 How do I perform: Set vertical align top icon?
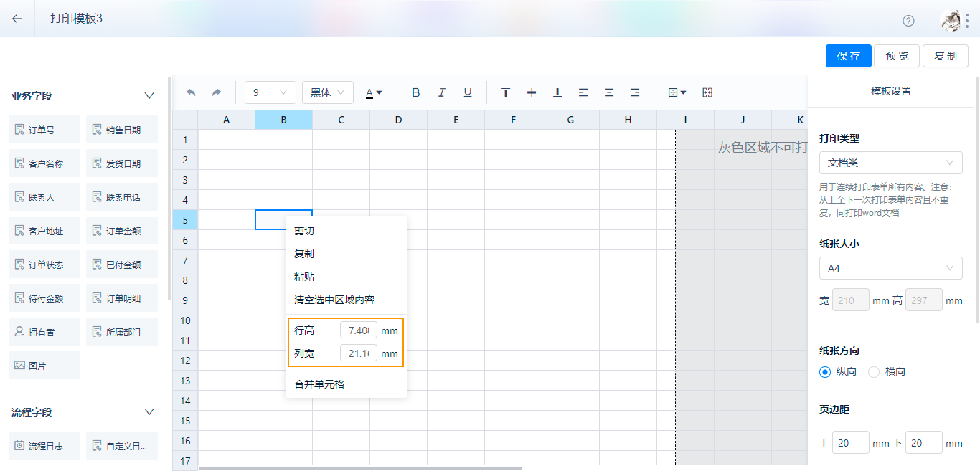(506, 92)
